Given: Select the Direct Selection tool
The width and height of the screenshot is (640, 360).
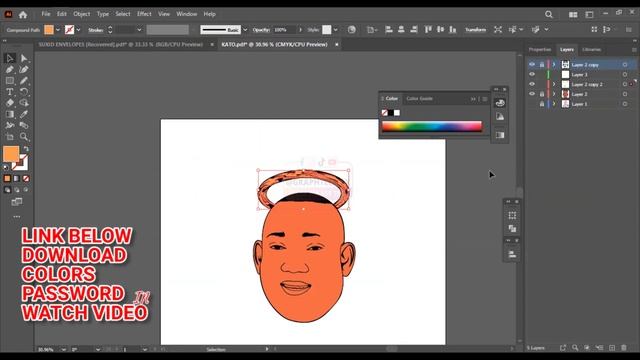Looking at the screenshot, I should [24, 58].
